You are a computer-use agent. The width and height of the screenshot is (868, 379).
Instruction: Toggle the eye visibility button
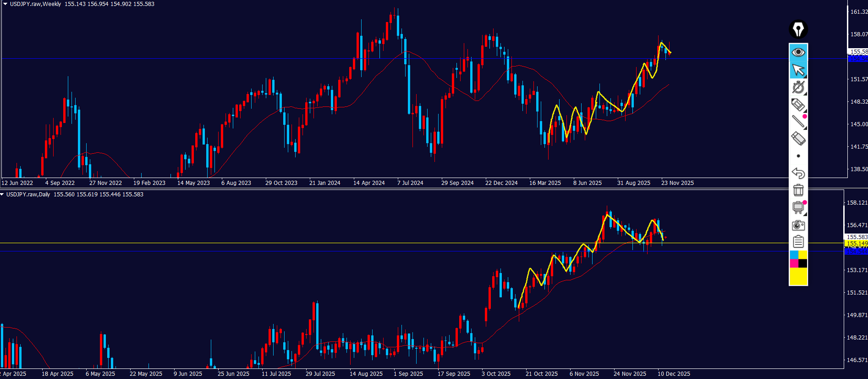[798, 52]
